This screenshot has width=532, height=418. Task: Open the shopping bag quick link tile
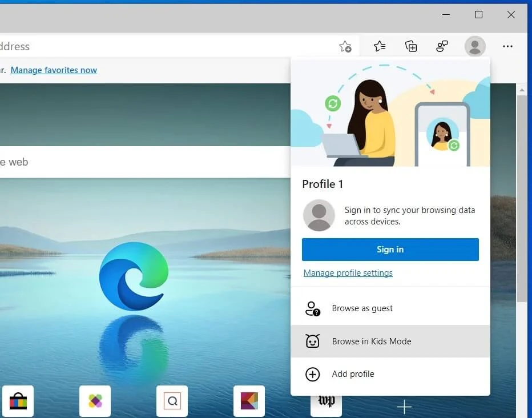click(18, 401)
